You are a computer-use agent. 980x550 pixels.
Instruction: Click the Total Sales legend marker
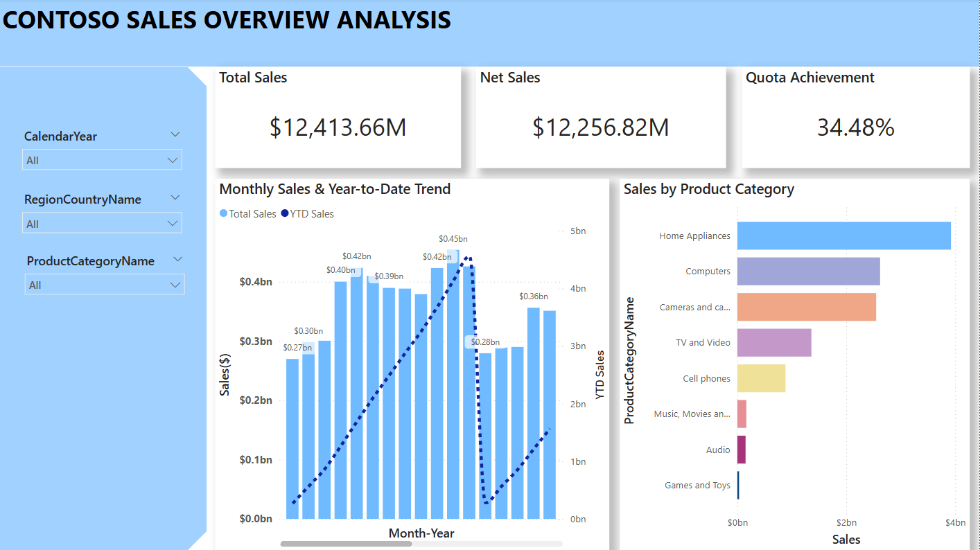click(x=223, y=214)
